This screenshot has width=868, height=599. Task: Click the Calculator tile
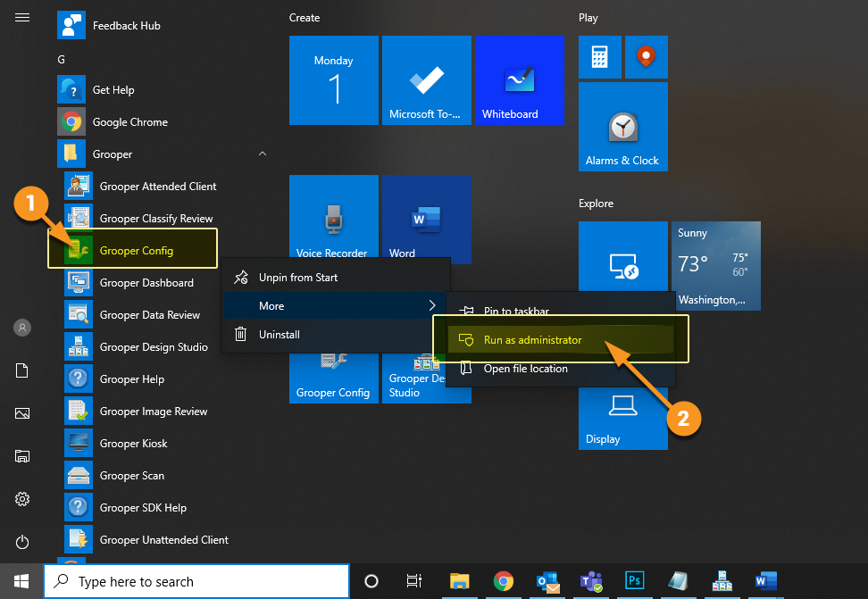tap(599, 57)
